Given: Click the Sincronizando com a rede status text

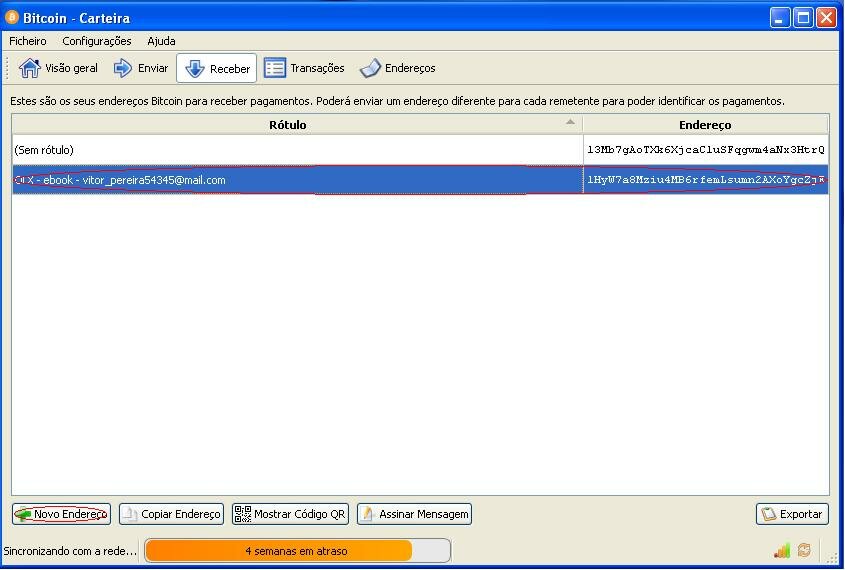Looking at the screenshot, I should coord(70,551).
